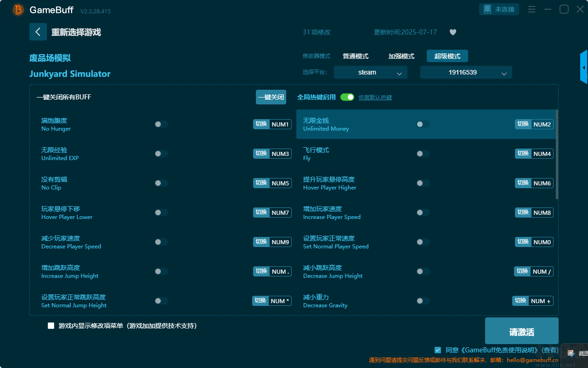Click 一键关闭 close-all button
This screenshot has height=368, width=588.
tap(271, 97)
